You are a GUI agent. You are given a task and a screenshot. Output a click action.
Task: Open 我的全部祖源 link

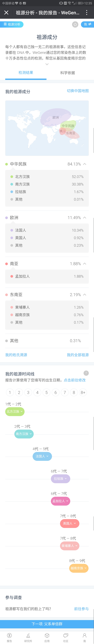(78, 355)
